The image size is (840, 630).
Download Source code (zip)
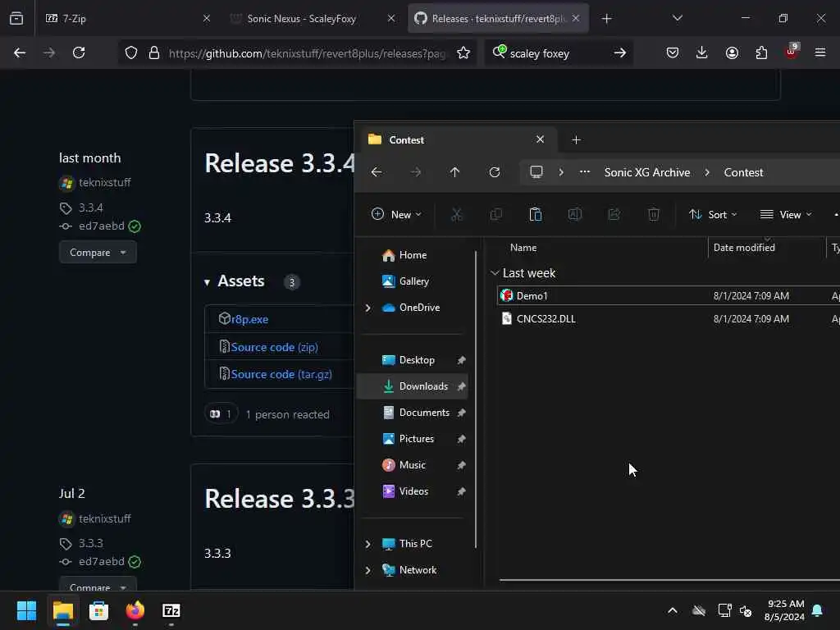click(x=274, y=347)
